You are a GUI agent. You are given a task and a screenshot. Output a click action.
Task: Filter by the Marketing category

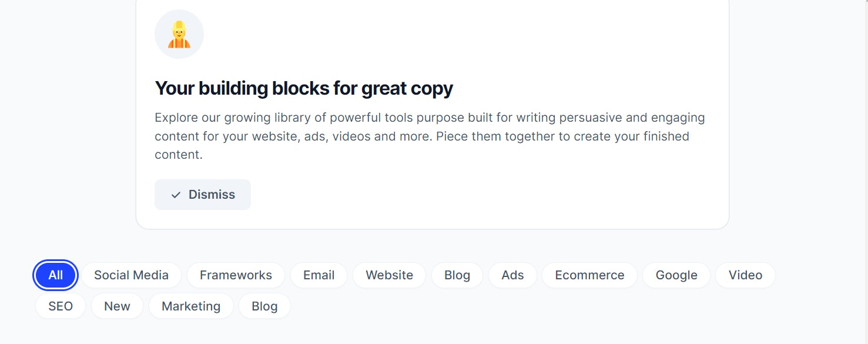pos(191,306)
